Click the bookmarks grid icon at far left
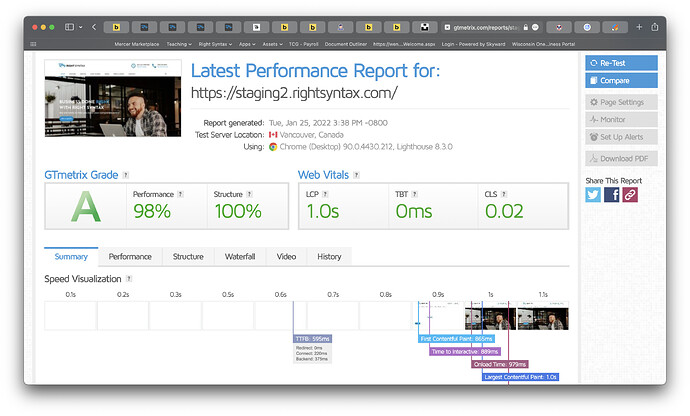Image resolution: width=690 pixels, height=416 pixels. (x=33, y=44)
